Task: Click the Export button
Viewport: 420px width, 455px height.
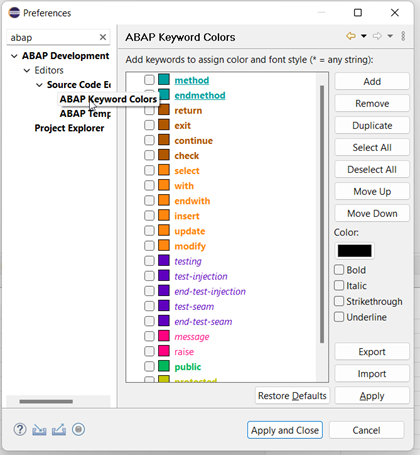Action: click(x=372, y=352)
